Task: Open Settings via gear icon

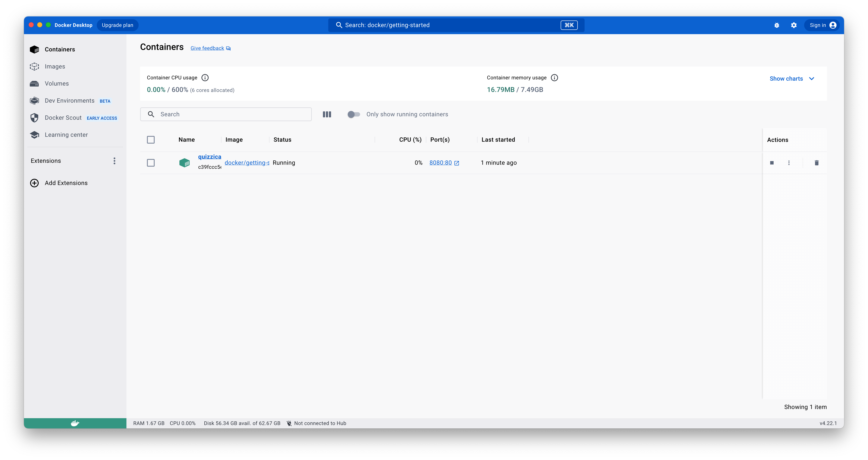Action: (x=793, y=25)
